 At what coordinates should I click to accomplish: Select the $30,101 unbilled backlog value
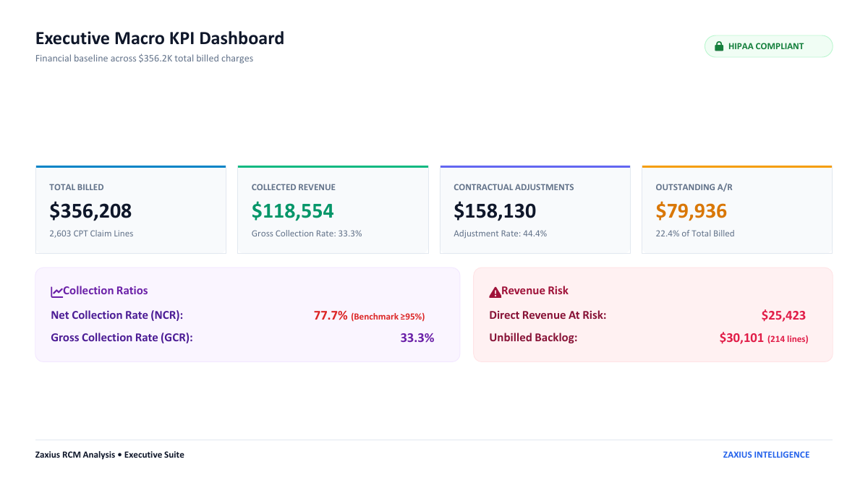pos(741,338)
